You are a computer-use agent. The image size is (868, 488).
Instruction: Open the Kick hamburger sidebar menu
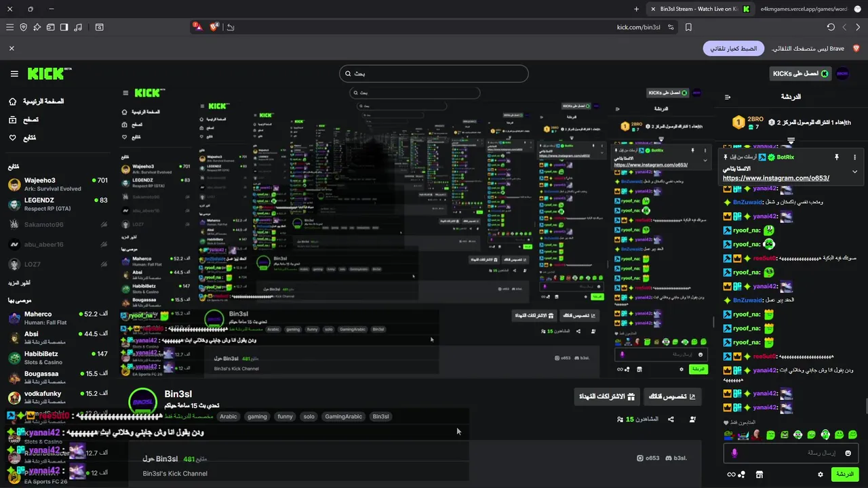pos(14,74)
